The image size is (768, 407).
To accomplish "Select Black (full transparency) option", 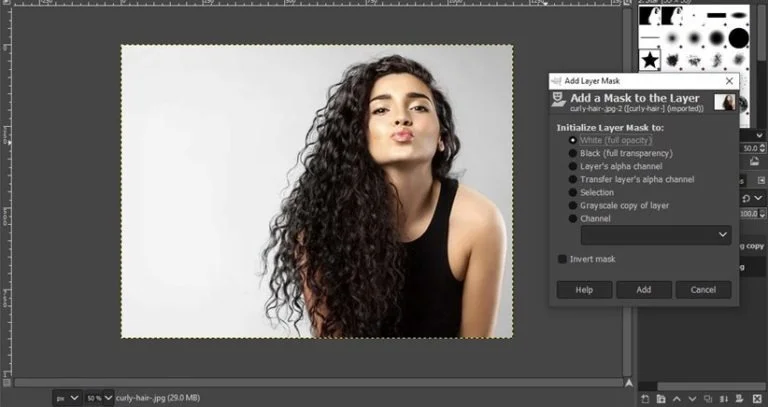I will pyautogui.click(x=621, y=153).
